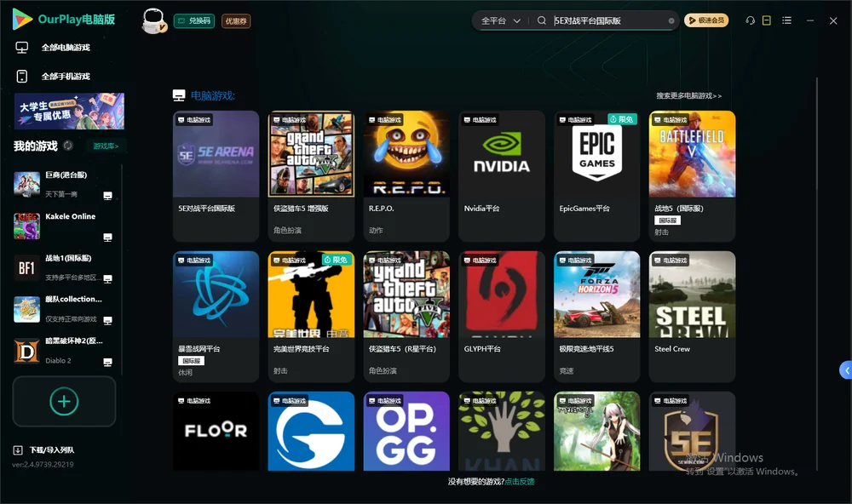Click the PC icon beside 巨商(港台服)
Screen dimensions: 852x504
(107, 196)
